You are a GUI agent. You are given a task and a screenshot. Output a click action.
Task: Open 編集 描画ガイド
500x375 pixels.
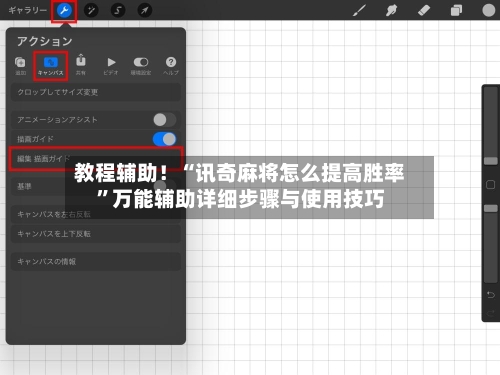(x=96, y=159)
